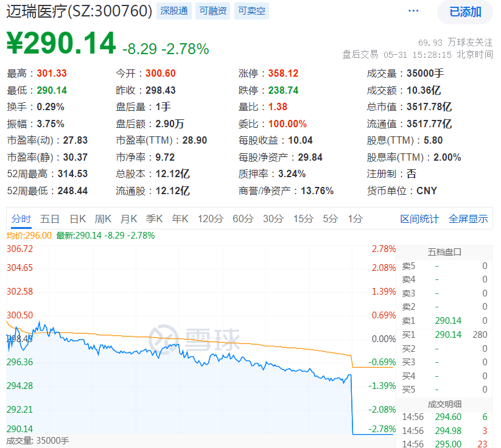Screen dimensions: 501x448
Task: Click the large current price ¥290.14
Action: (61, 43)
